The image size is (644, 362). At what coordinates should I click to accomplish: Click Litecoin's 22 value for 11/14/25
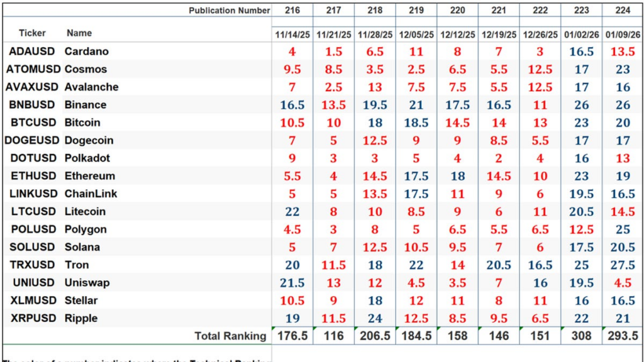click(292, 211)
